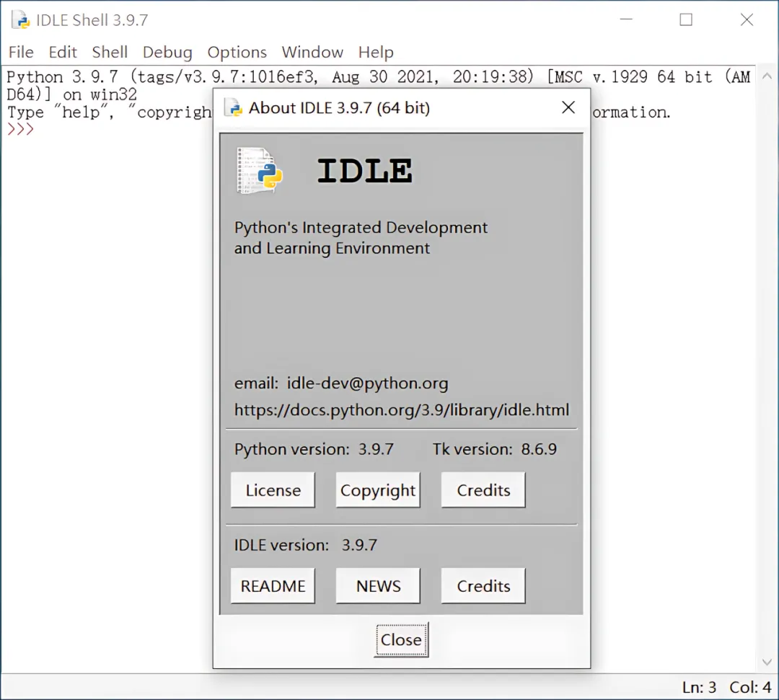Open Python Credits beside Copyright
779x700 pixels.
483,490
